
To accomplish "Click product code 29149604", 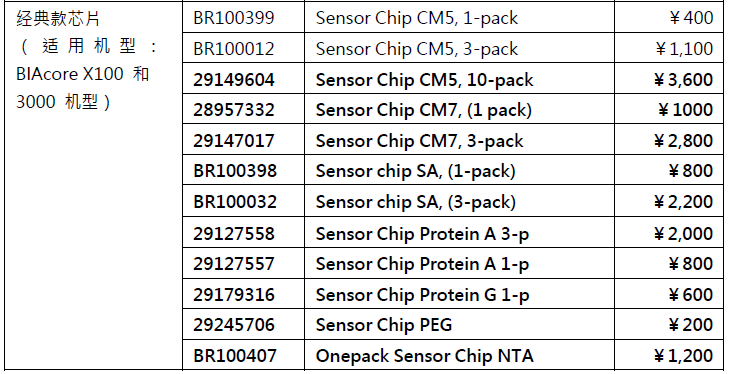I will 234,80.
